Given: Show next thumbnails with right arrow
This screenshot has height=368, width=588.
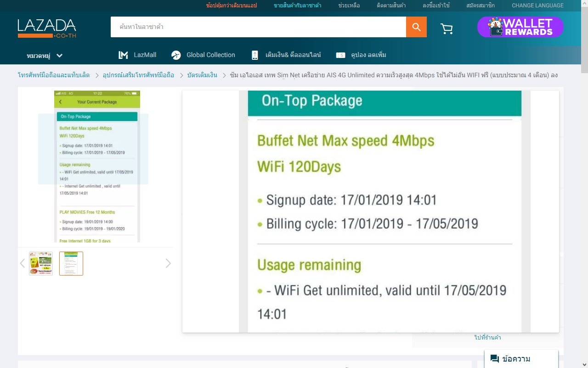Looking at the screenshot, I should pyautogui.click(x=168, y=263).
